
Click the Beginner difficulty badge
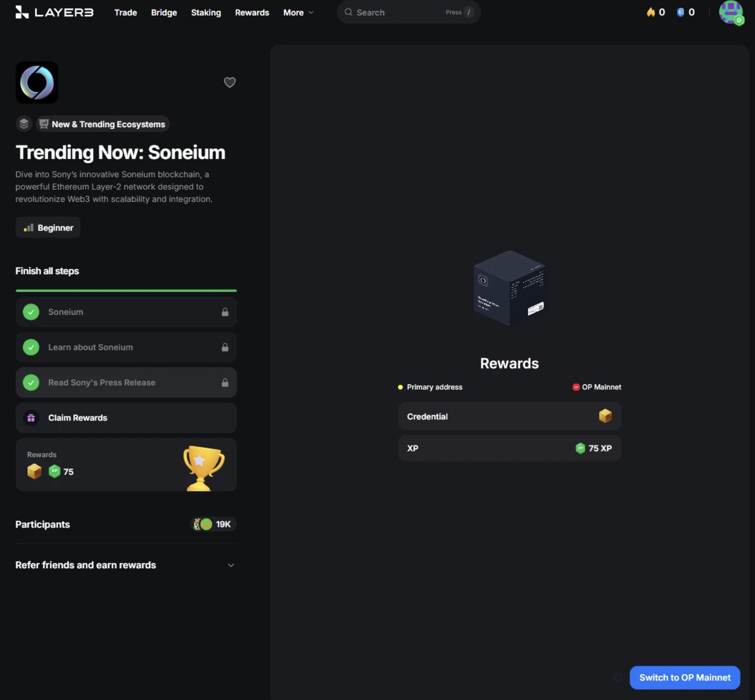tap(48, 227)
